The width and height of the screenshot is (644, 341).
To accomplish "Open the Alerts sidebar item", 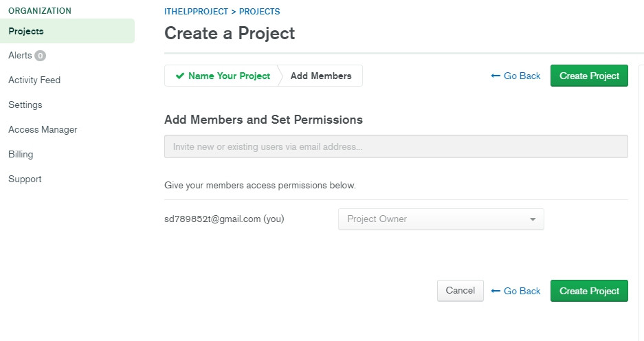I will point(20,56).
